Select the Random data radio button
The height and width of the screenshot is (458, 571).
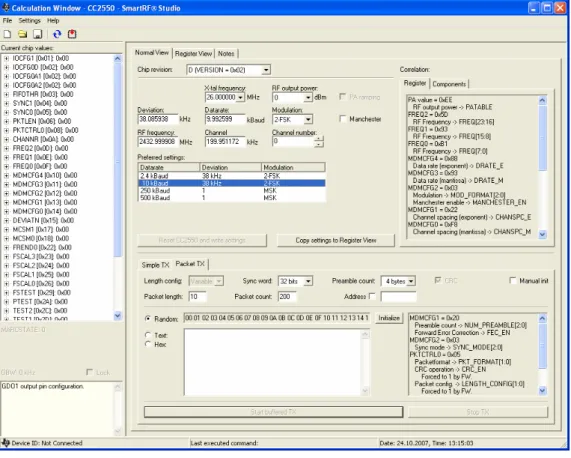click(x=148, y=319)
